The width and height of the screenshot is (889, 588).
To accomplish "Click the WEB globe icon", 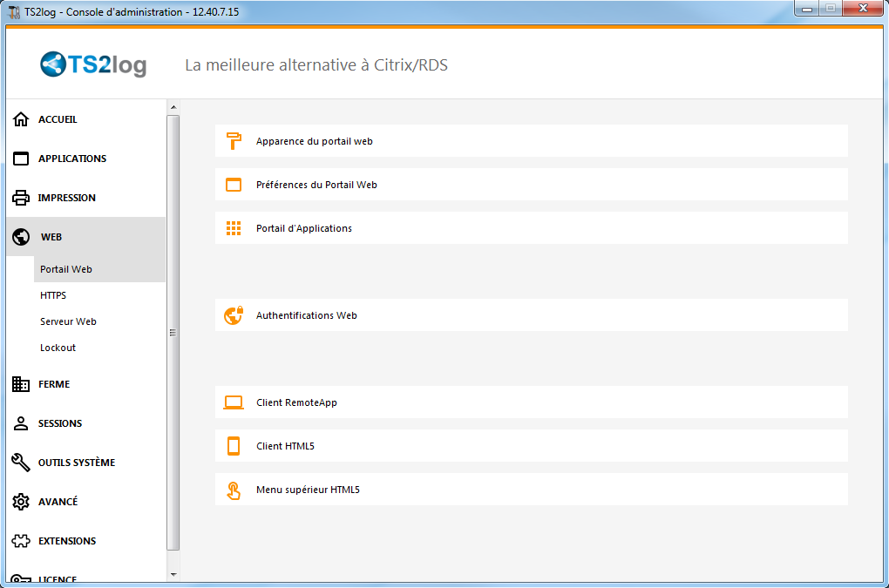I will [21, 237].
